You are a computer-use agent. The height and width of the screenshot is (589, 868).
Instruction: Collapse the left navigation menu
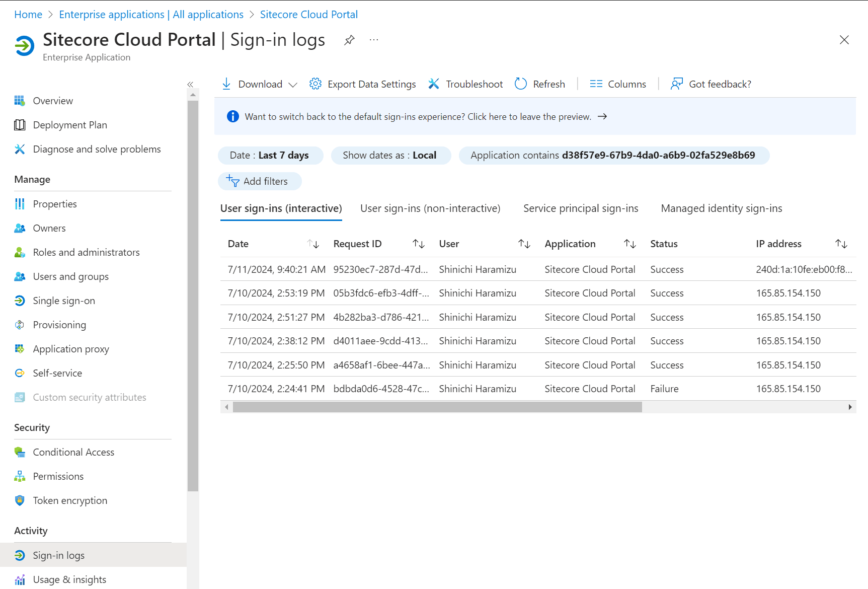click(190, 85)
